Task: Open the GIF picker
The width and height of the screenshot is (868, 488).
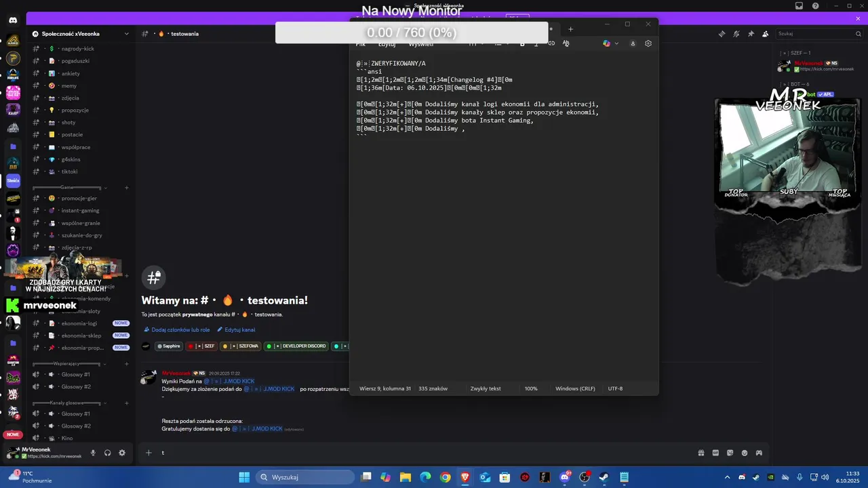Action: [715, 453]
